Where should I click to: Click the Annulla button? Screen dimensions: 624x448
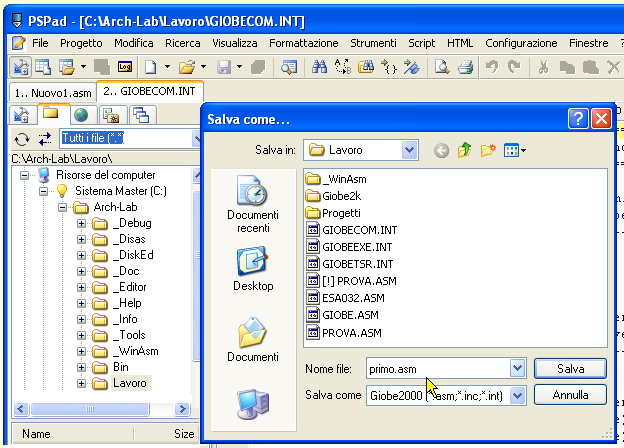tap(570, 395)
